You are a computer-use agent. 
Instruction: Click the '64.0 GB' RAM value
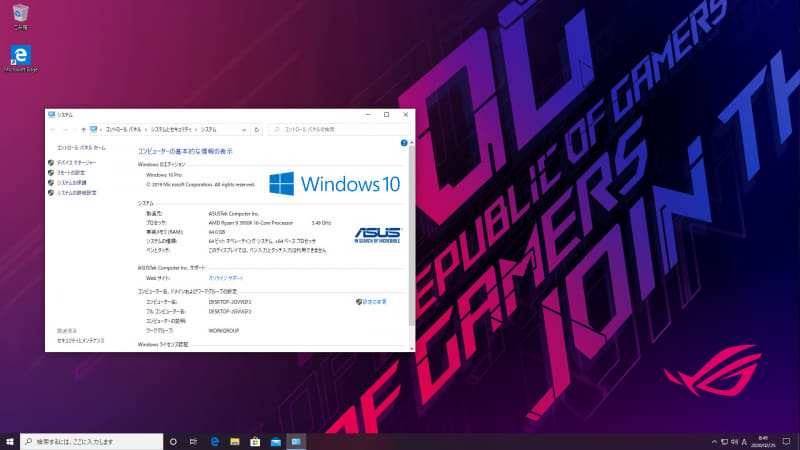[216, 232]
